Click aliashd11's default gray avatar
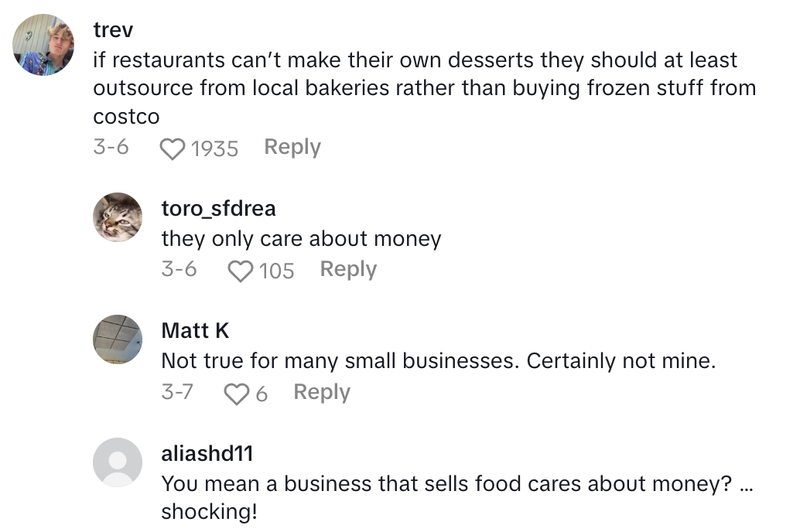Image resolution: width=800 pixels, height=532 pixels. (118, 462)
